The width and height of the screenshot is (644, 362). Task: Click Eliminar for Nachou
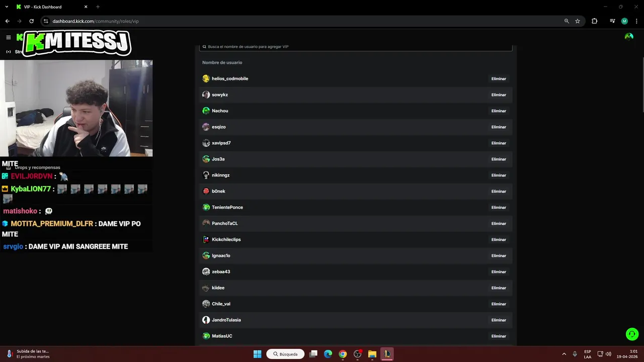(x=499, y=111)
